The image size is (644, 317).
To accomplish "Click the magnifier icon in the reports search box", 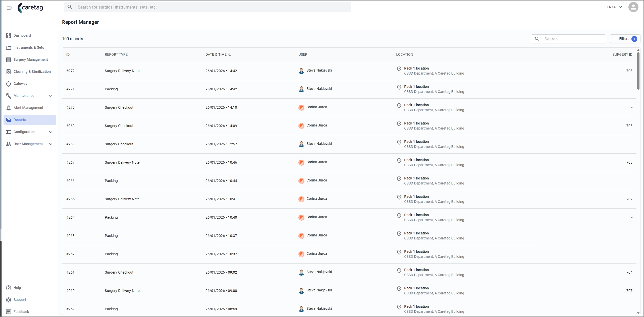I will pos(537,39).
